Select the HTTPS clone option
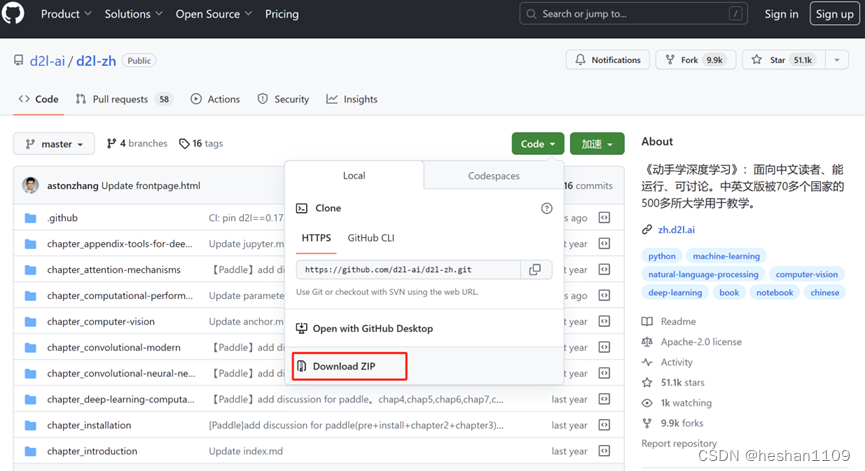Screen dimensions: 865x471 316,238
